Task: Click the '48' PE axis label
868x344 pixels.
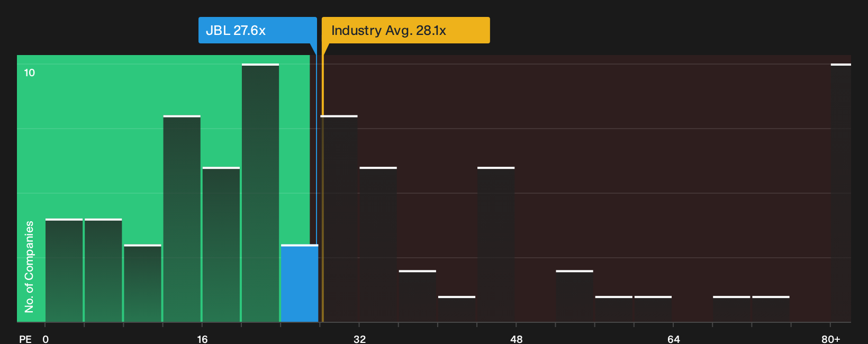Action: (517, 339)
